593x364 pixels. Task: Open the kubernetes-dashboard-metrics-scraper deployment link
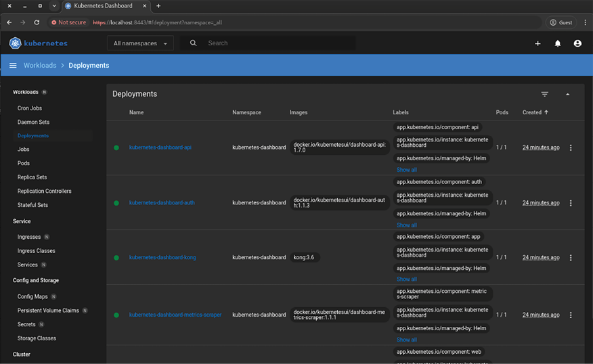pyautogui.click(x=175, y=315)
